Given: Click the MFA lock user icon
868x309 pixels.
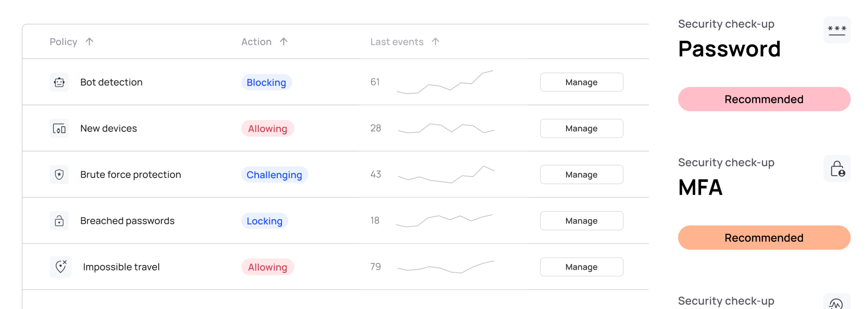Looking at the screenshot, I should point(837,168).
